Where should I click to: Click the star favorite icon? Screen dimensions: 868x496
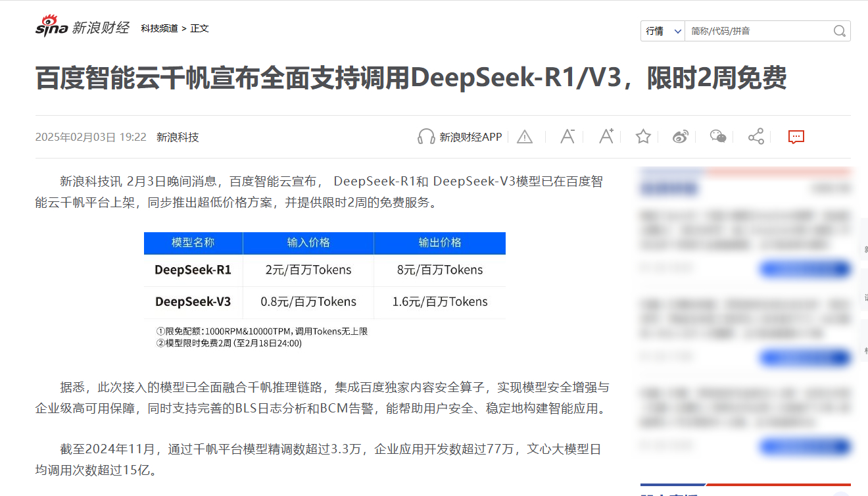643,136
